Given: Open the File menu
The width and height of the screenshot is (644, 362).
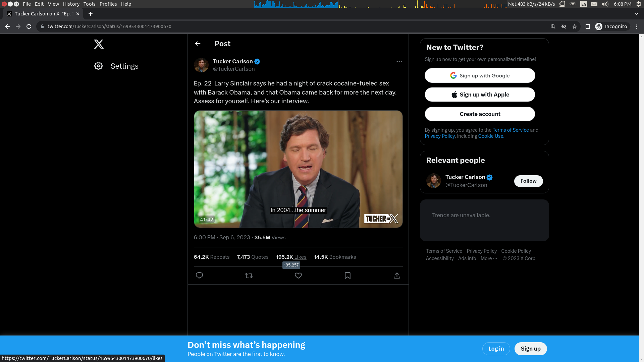Looking at the screenshot, I should [27, 4].
